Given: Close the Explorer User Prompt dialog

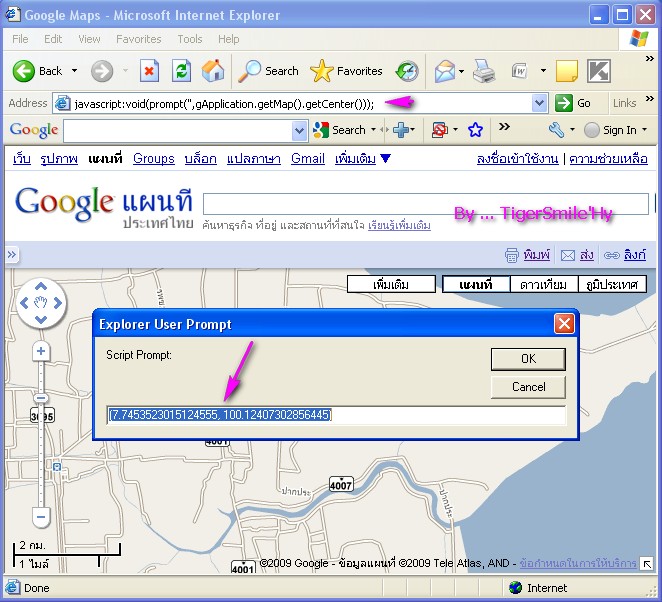Looking at the screenshot, I should pyautogui.click(x=564, y=324).
